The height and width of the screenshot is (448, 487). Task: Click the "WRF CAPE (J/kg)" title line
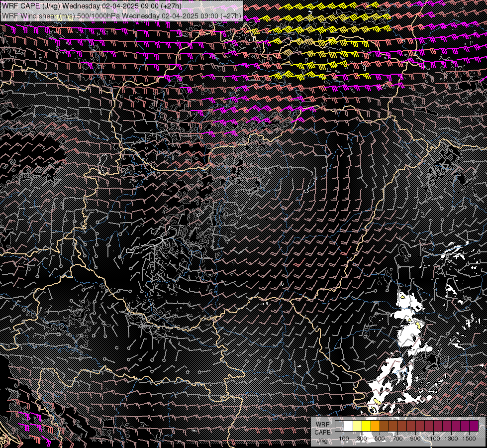92,6
